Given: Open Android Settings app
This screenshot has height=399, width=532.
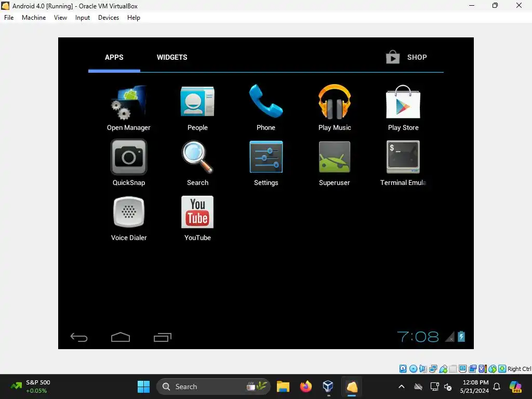Looking at the screenshot, I should click(x=266, y=163).
